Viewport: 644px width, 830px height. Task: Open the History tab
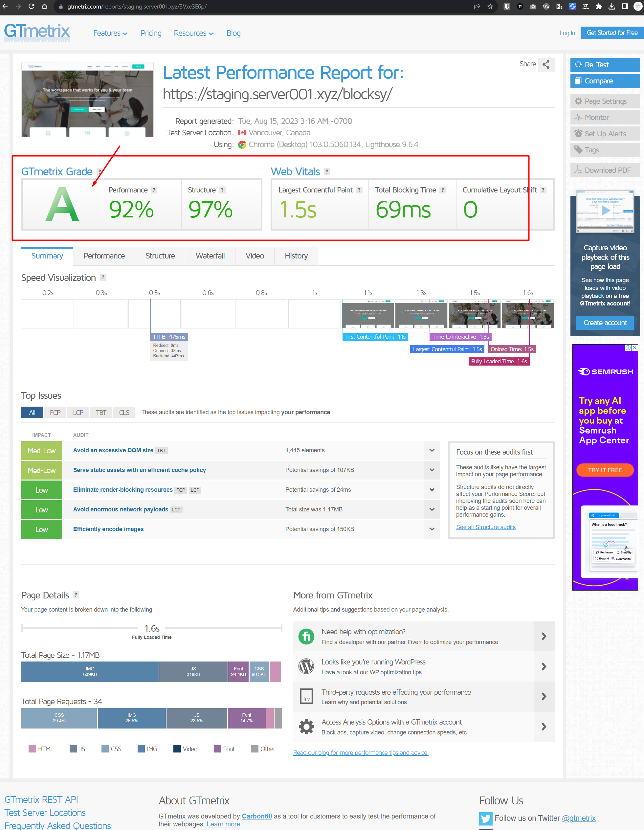tap(296, 256)
